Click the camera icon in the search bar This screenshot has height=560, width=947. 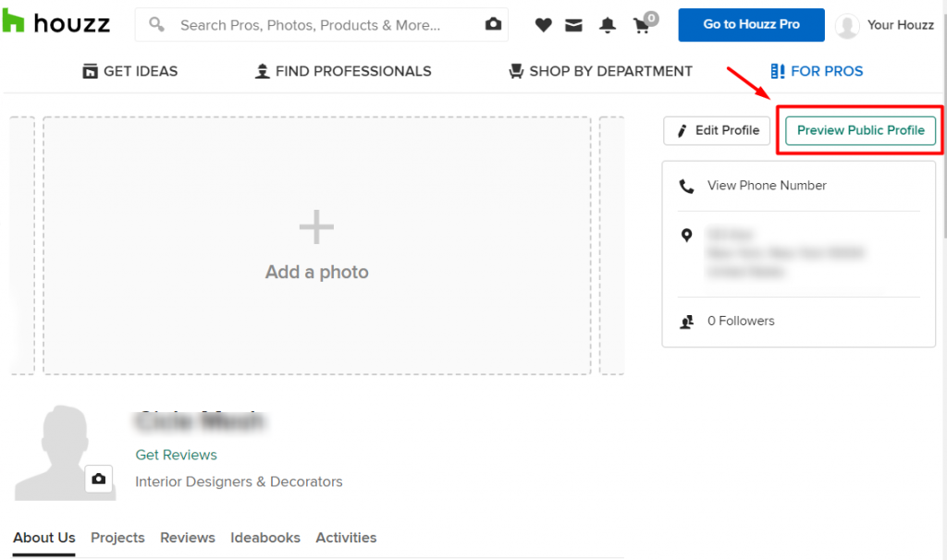click(x=492, y=24)
